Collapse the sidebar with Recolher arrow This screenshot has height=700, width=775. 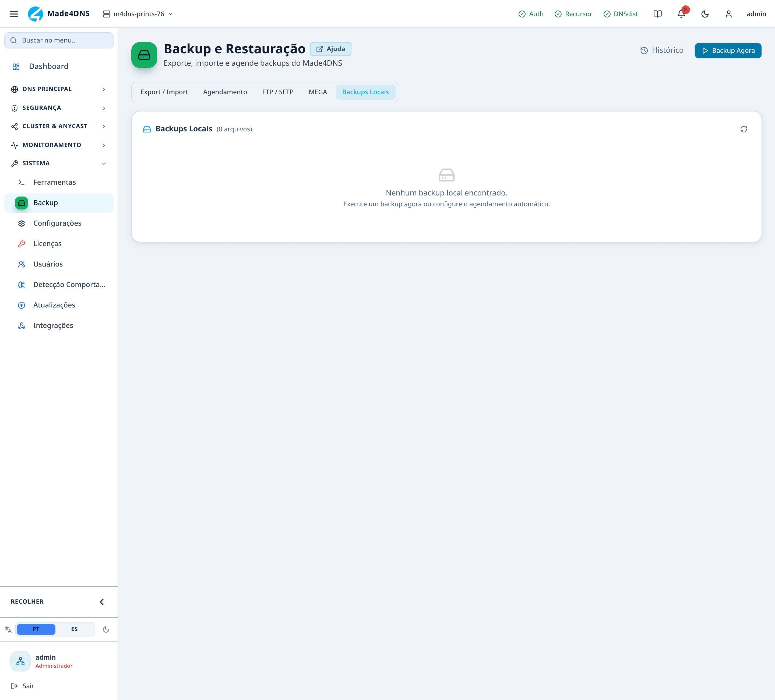point(102,602)
